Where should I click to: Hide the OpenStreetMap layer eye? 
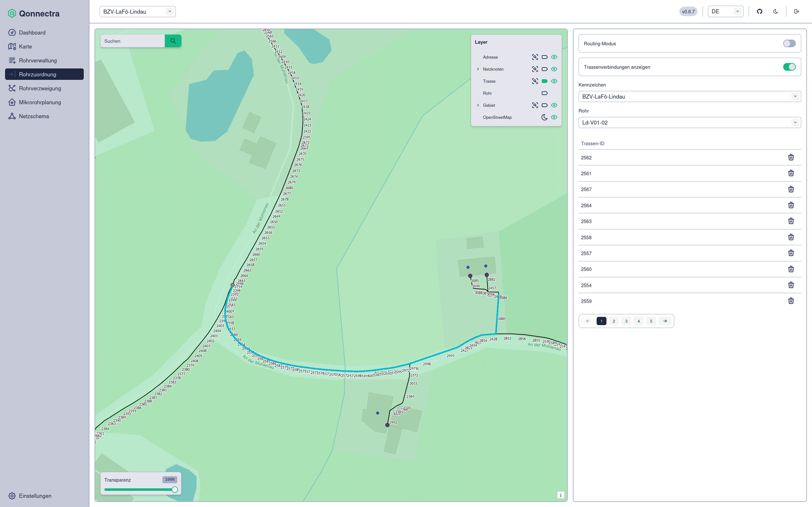tap(554, 117)
